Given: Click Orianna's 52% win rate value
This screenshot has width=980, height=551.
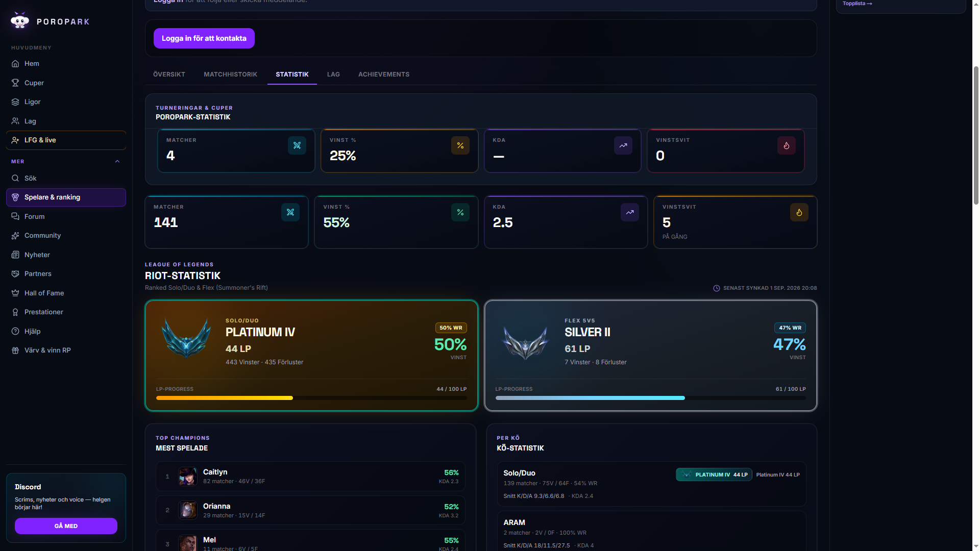Looking at the screenshot, I should click(x=451, y=507).
